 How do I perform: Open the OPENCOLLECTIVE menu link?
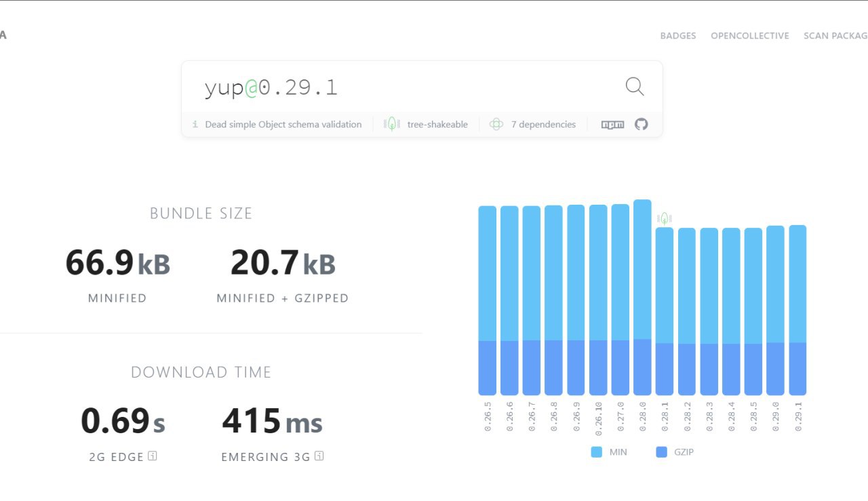(750, 36)
